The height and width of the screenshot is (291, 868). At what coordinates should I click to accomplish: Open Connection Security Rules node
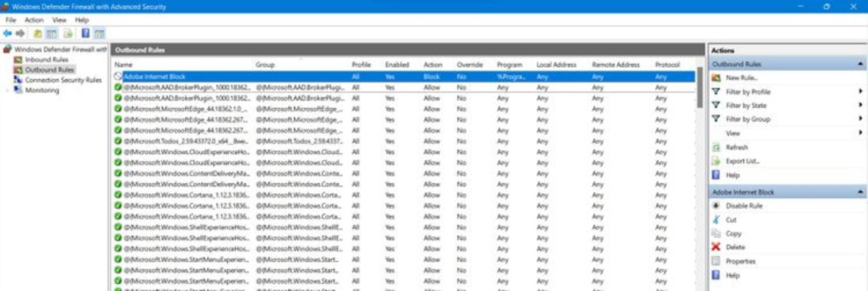pos(63,80)
